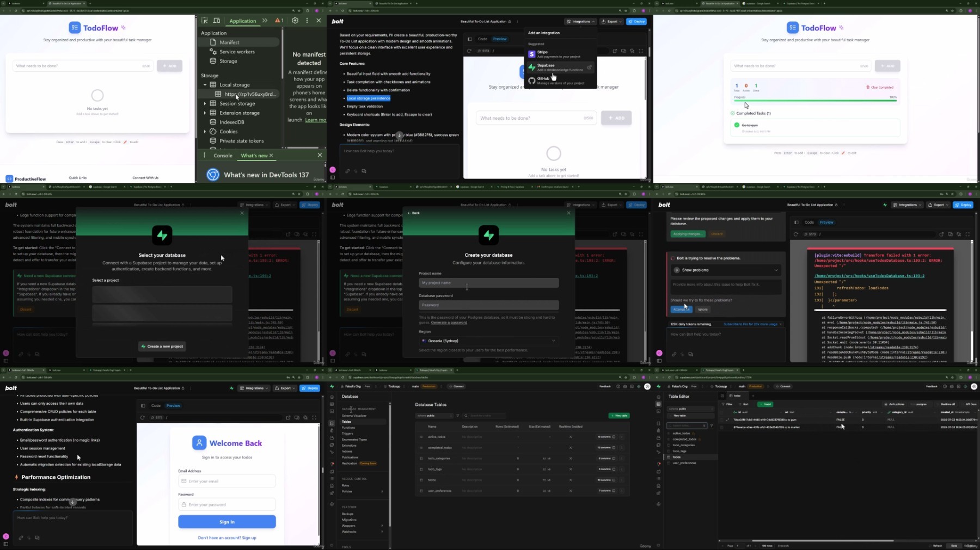Mark the 'Go to gym' task incomplete
This screenshot has height=550, width=980.
click(737, 125)
